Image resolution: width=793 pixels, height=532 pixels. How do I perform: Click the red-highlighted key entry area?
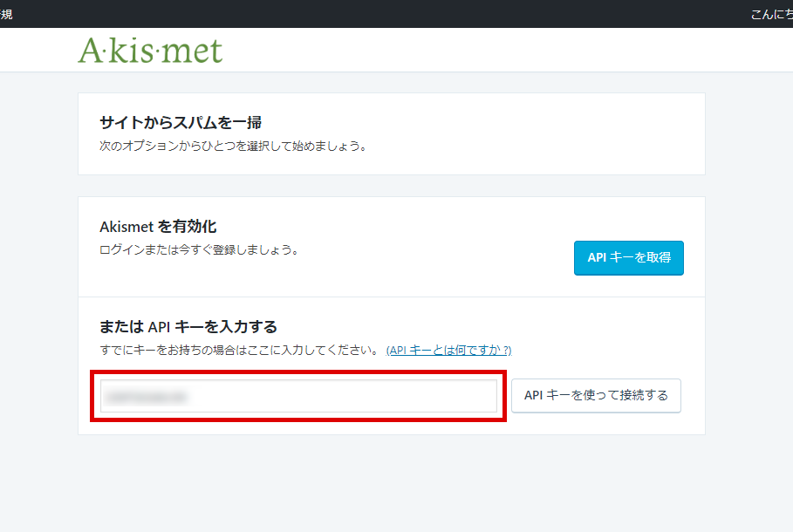click(x=298, y=395)
